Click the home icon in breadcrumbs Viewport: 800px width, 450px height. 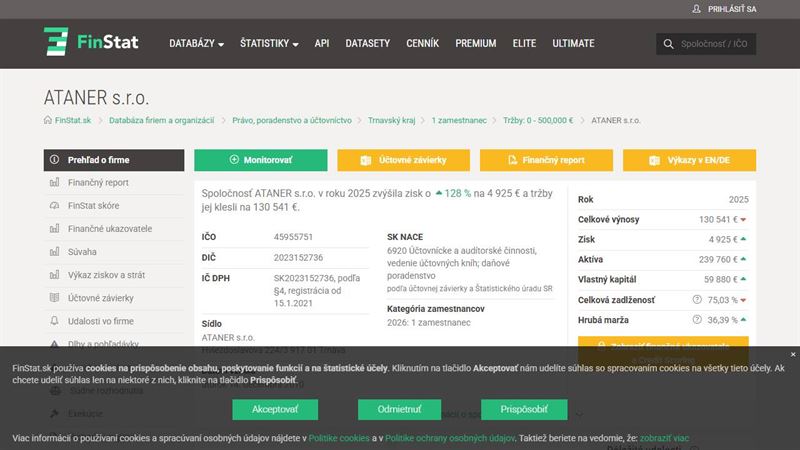48,120
